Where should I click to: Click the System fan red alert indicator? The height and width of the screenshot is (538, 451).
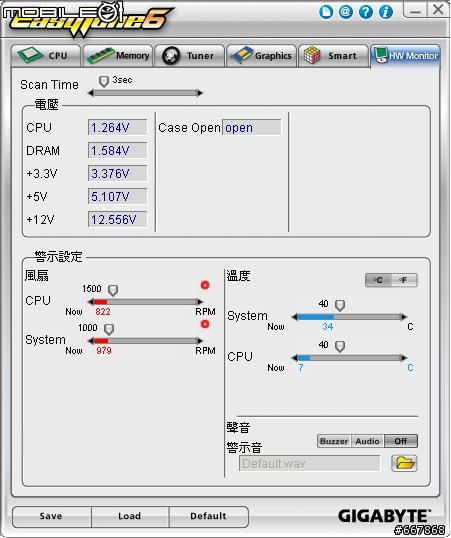click(205, 324)
